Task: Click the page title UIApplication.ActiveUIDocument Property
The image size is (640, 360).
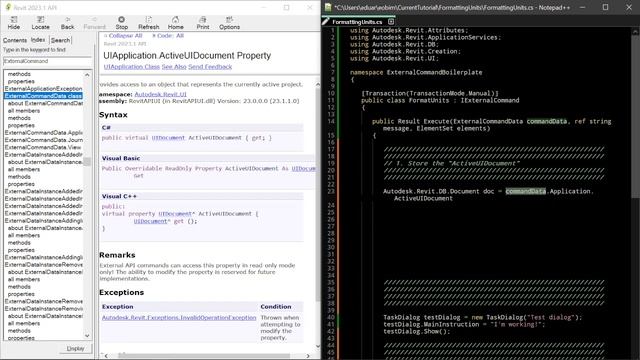Action: point(187,56)
